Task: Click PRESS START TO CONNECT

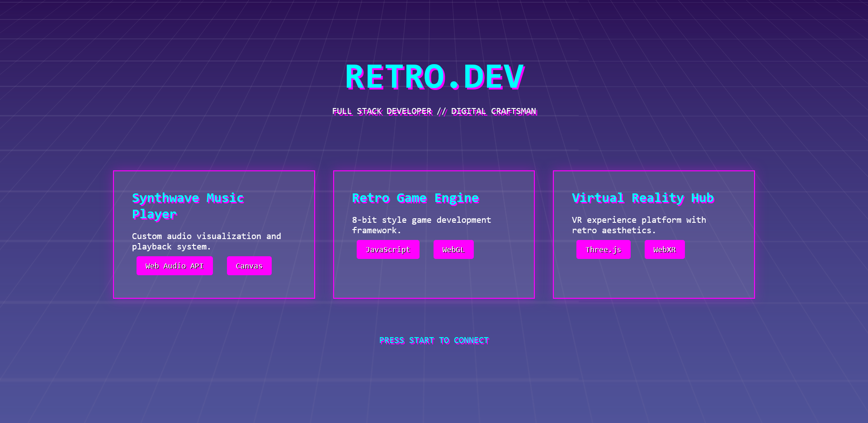Action: tap(434, 340)
